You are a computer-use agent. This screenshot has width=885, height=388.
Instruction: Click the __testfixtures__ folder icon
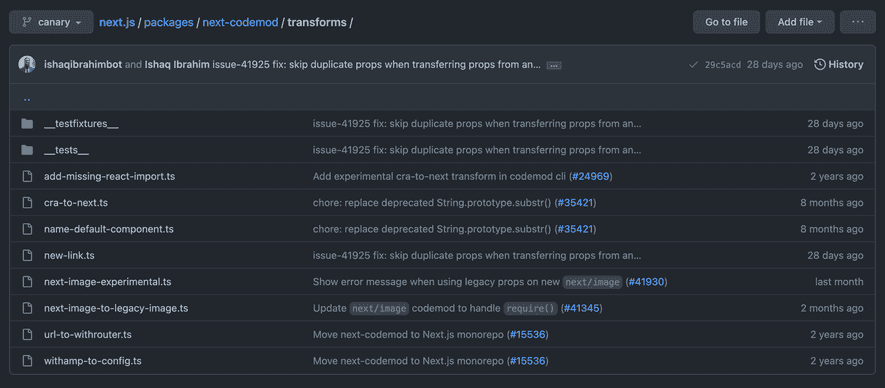pyautogui.click(x=27, y=124)
